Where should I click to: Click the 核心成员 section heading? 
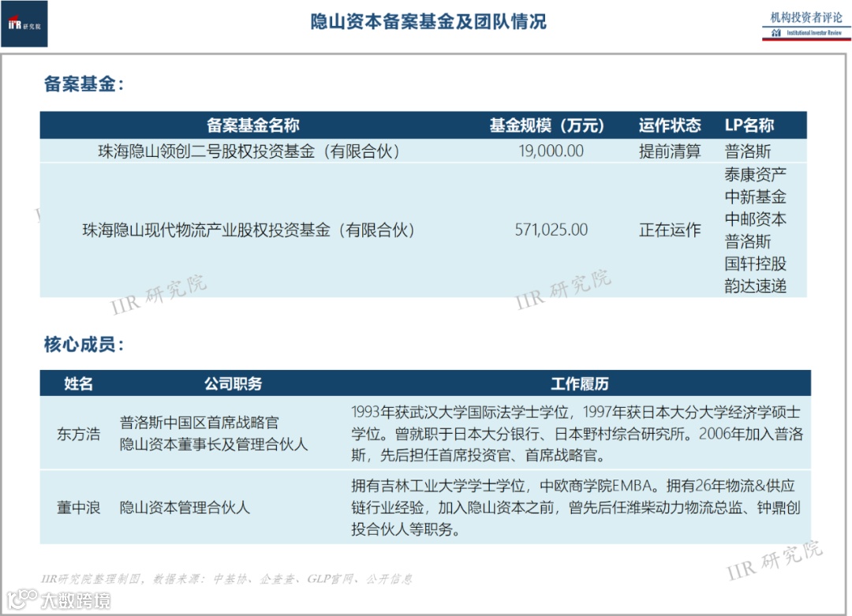coord(84,345)
